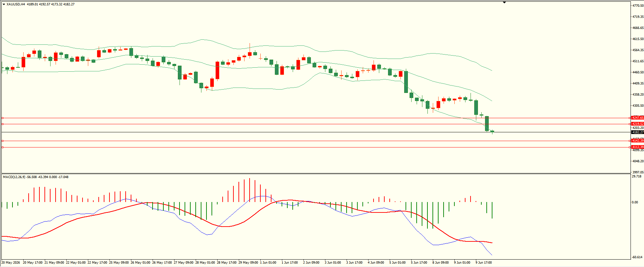Click the red 4112.39 price label
Image resolution: width=644 pixels, height=267 pixels.
point(638,147)
